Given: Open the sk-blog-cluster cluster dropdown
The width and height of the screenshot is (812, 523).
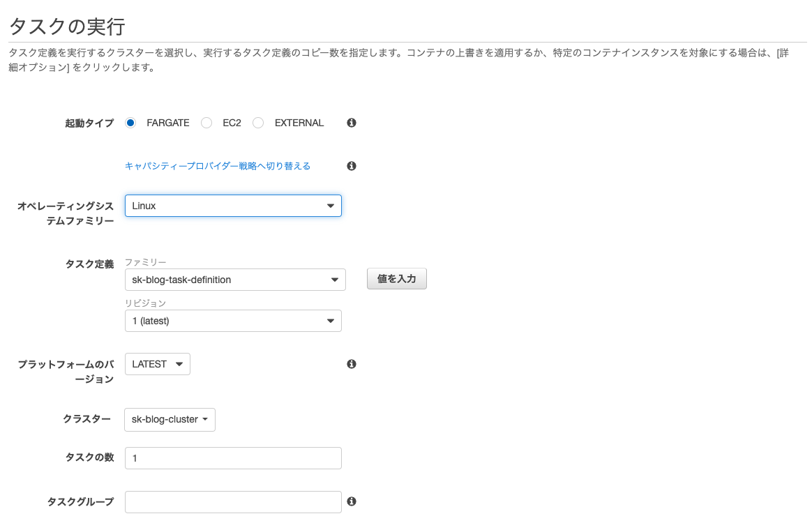Looking at the screenshot, I should 170,419.
